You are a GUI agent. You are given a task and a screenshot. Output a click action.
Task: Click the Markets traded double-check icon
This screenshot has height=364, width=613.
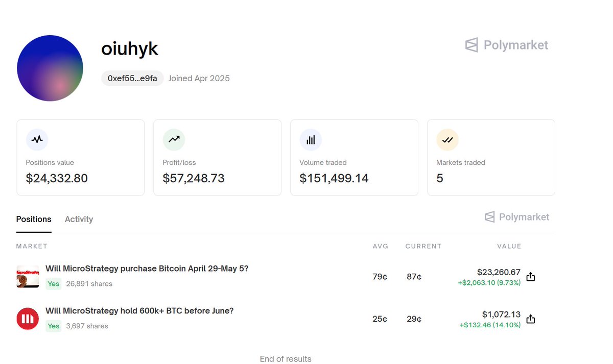(447, 139)
